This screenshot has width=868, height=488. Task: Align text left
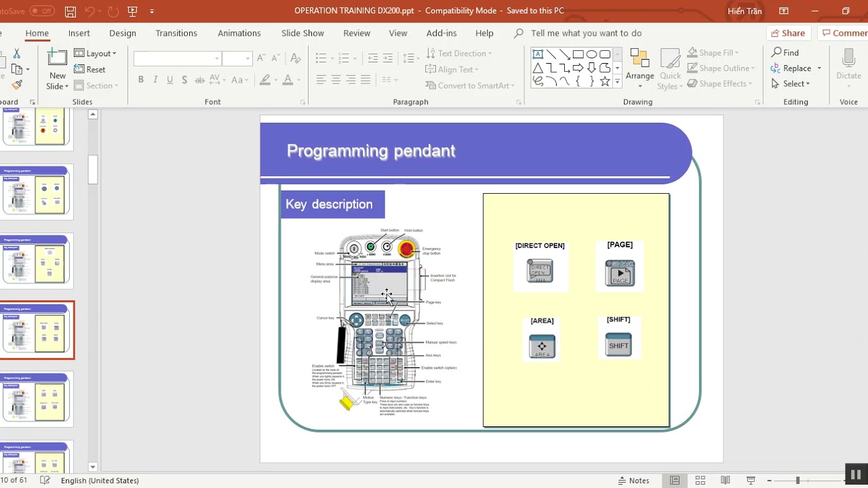(x=321, y=80)
